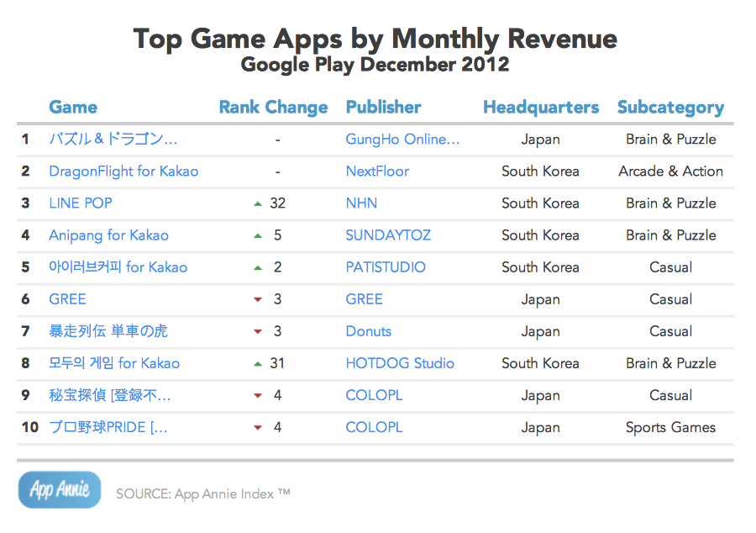
Task: Click the green up arrow beside Anipang for Kakao
Action: tap(258, 236)
